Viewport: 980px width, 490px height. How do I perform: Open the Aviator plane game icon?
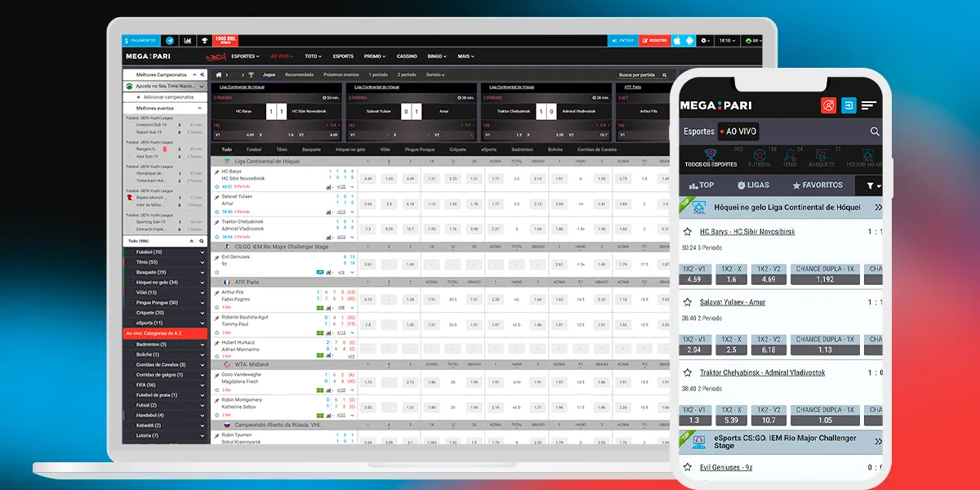(216, 56)
